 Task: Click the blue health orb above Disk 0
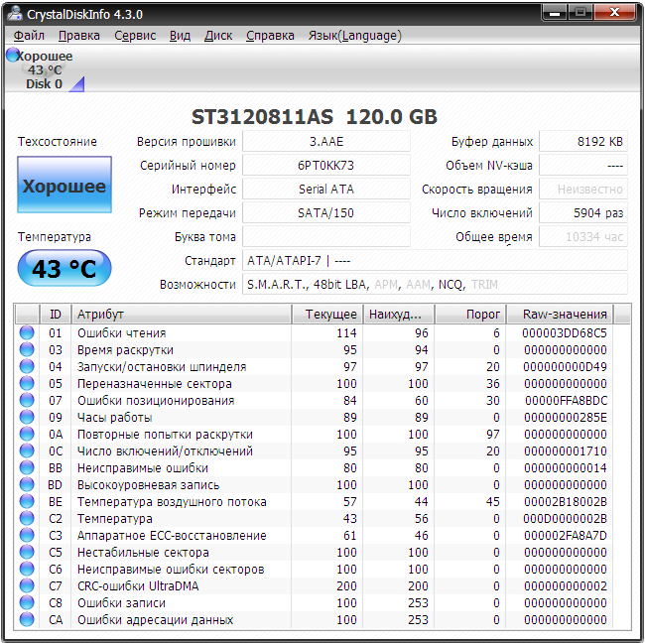click(13, 55)
